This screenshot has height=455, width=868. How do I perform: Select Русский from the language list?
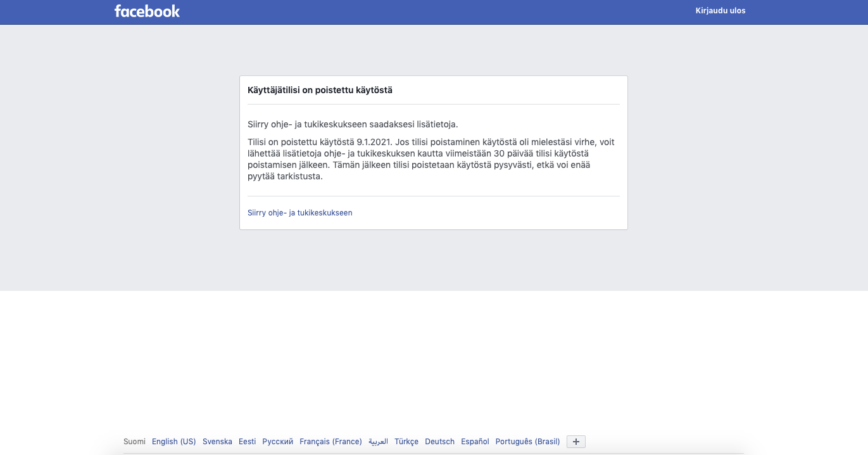(x=277, y=442)
